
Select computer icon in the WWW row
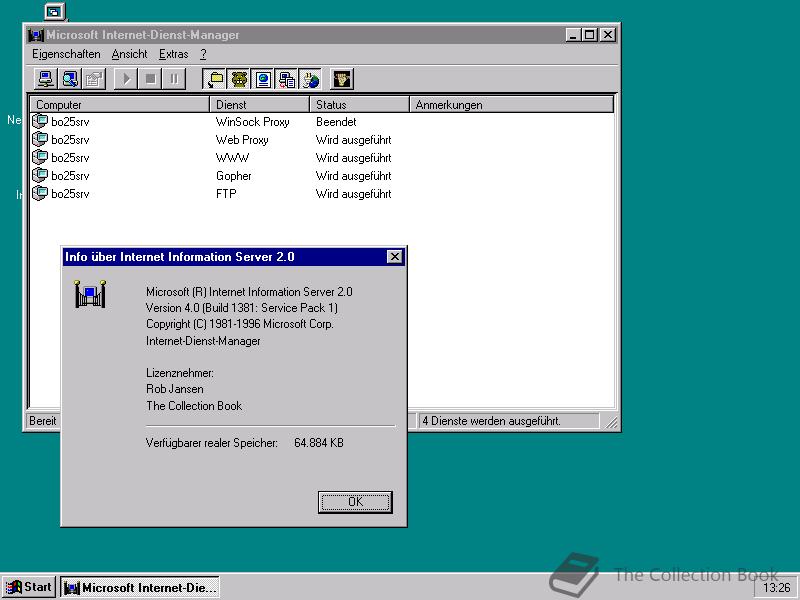40,157
